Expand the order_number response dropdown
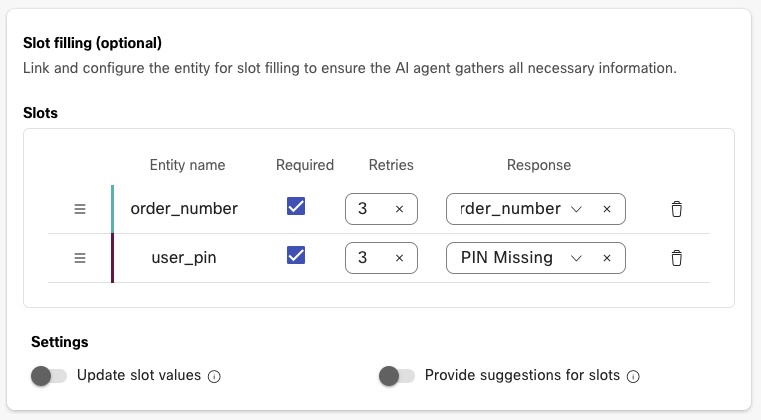The image size is (761, 420). click(x=575, y=209)
